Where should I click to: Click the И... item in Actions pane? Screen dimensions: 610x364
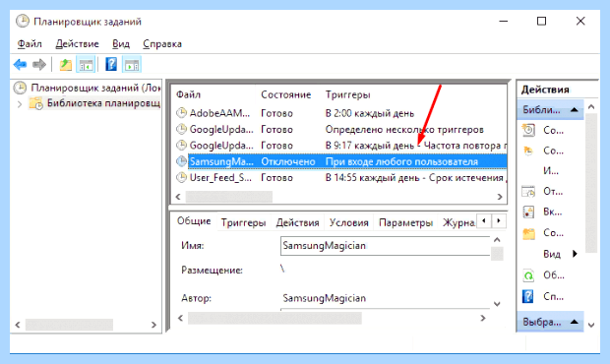tap(551, 171)
